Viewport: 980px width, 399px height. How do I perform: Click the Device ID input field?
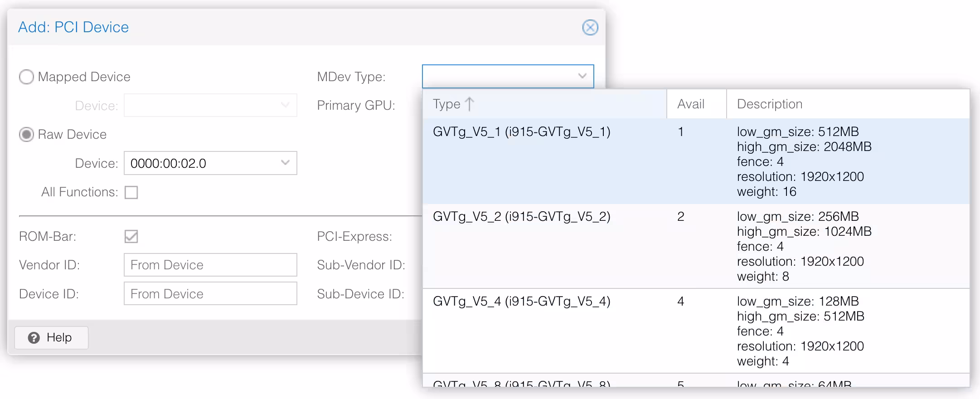point(210,294)
